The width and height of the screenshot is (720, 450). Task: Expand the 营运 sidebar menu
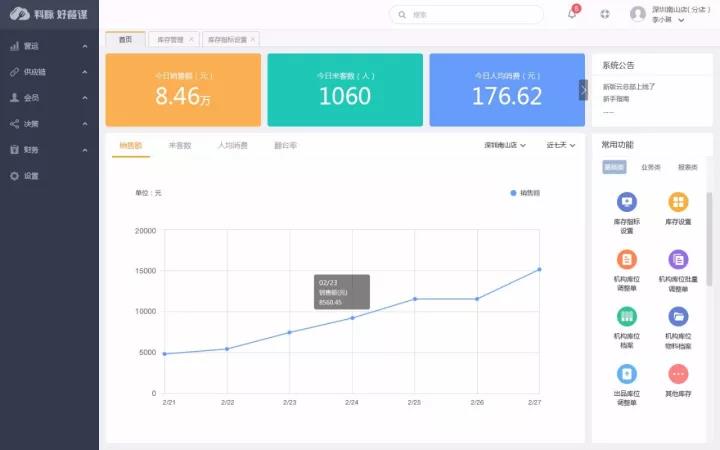click(x=49, y=46)
